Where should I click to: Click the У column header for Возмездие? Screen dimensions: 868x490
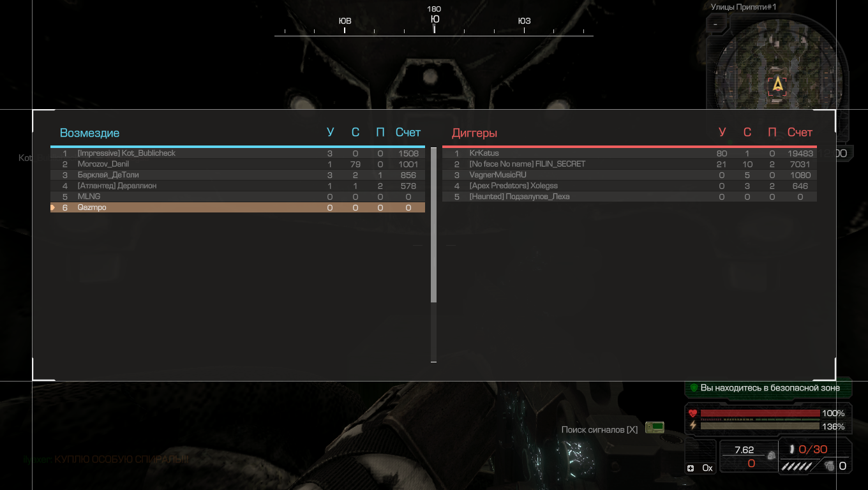[x=330, y=132]
